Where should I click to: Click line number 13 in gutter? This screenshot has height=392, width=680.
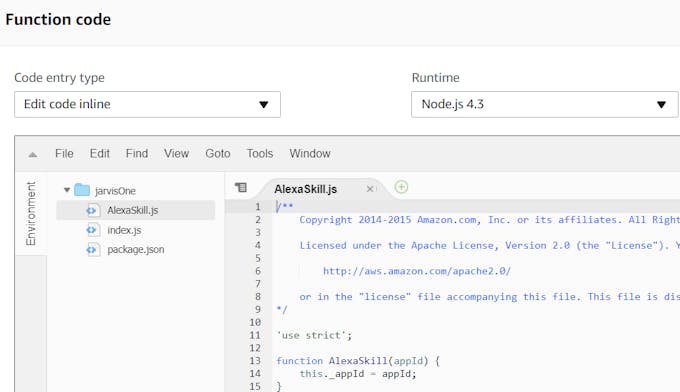[255, 361]
